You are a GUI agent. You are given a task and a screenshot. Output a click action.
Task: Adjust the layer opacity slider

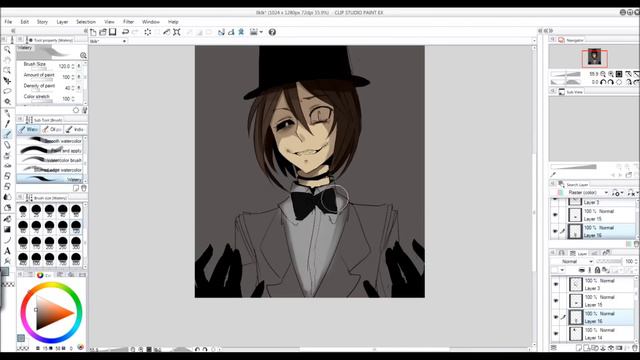(609, 261)
